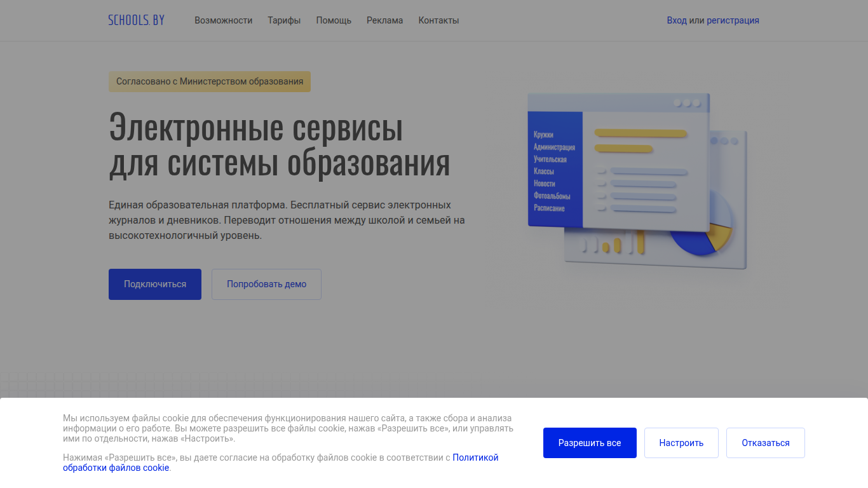868x488 pixels.
Task: Go to the Помощь section
Action: [x=334, y=20]
